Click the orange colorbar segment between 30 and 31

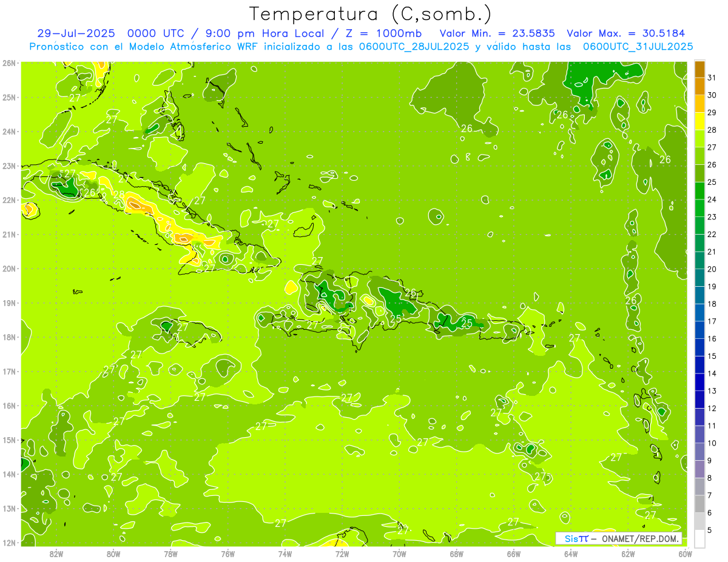699,86
